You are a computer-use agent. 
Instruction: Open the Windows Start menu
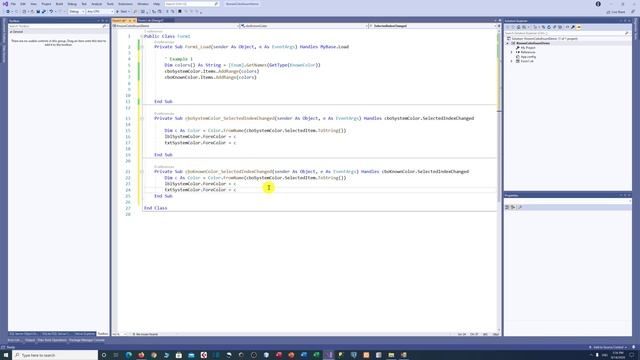coord(6,355)
